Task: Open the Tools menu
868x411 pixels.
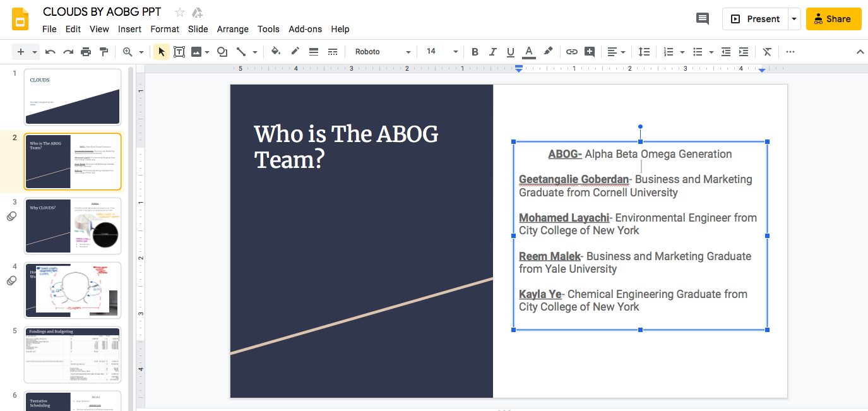Action: click(x=268, y=29)
